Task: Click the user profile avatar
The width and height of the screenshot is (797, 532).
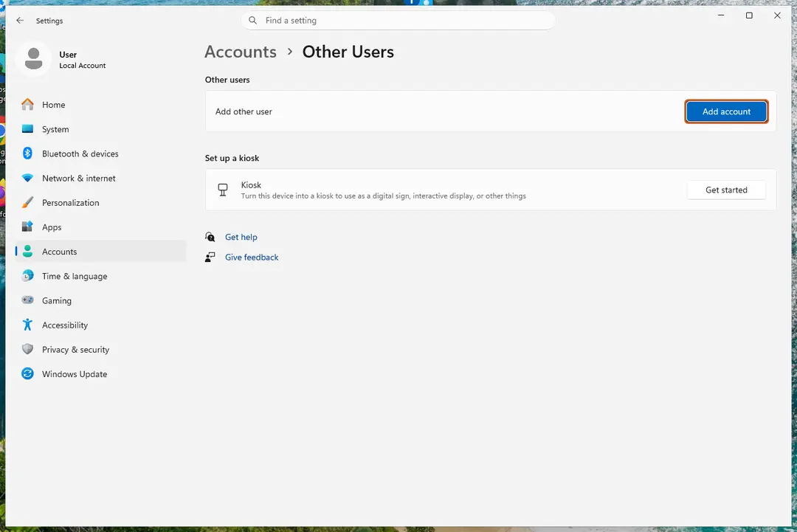Action: [33, 59]
